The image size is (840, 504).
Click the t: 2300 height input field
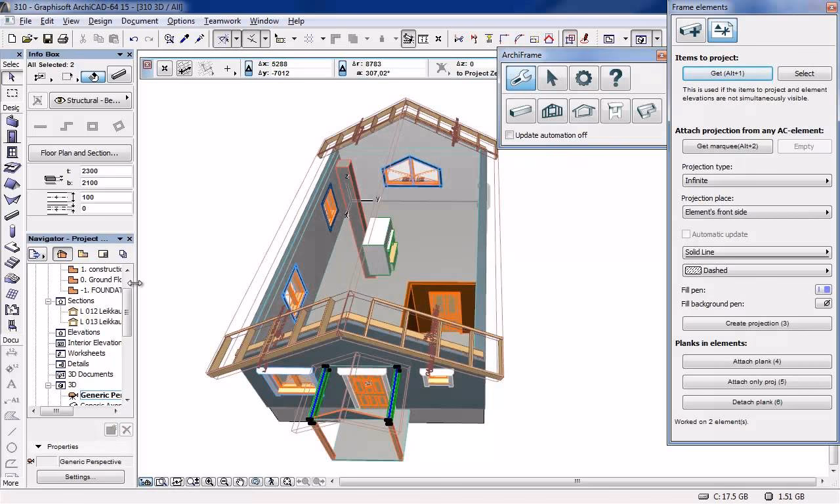tap(106, 171)
